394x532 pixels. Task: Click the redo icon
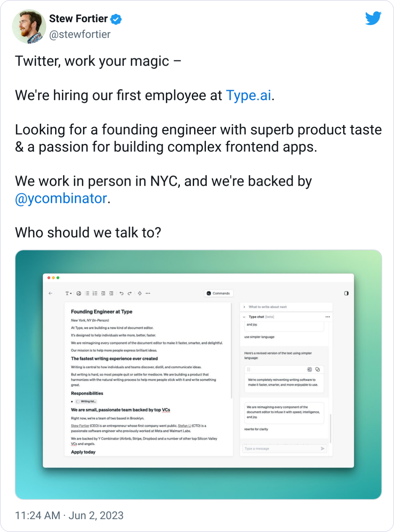point(129,293)
